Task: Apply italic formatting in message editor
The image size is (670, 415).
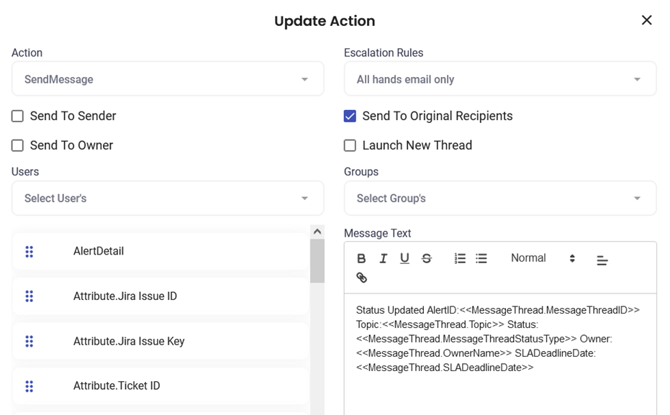Action: tap(383, 259)
